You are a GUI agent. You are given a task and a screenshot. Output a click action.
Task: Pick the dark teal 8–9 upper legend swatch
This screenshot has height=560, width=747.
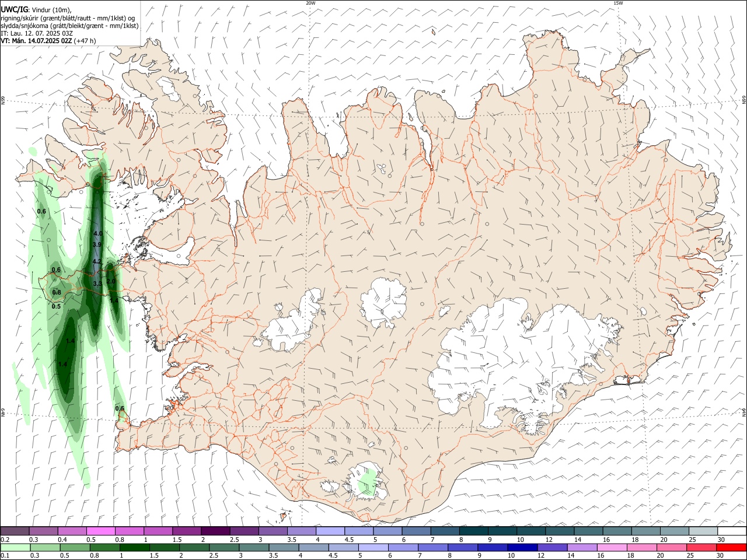(x=474, y=531)
